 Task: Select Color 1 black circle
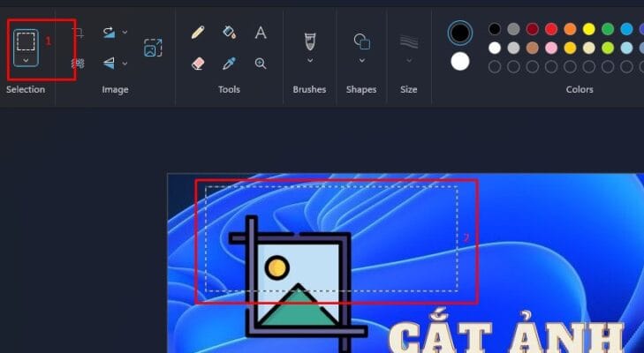coord(460,33)
